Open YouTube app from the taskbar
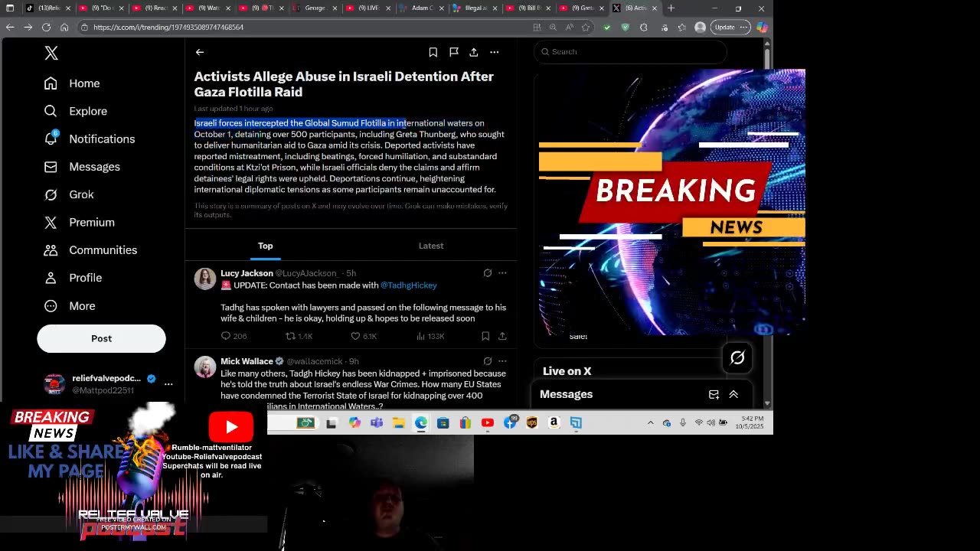 coord(488,423)
